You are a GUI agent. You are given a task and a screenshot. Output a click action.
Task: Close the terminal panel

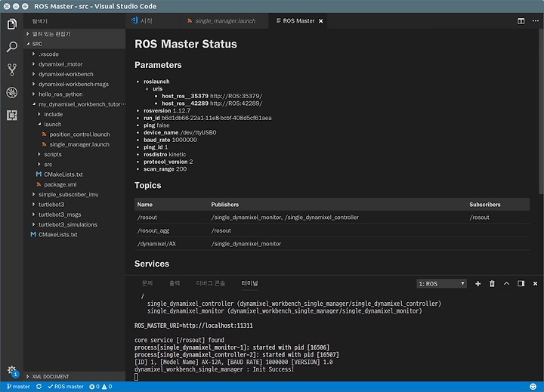point(535,284)
